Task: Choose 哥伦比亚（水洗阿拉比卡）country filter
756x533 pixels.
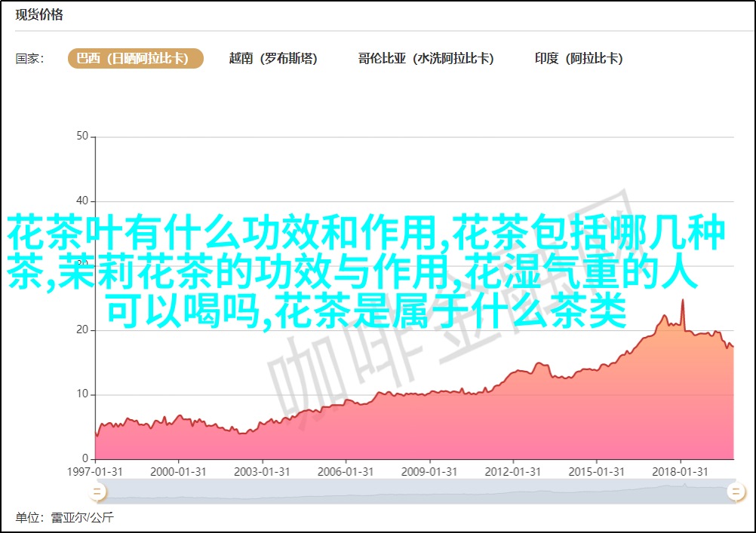Action: click(x=426, y=59)
